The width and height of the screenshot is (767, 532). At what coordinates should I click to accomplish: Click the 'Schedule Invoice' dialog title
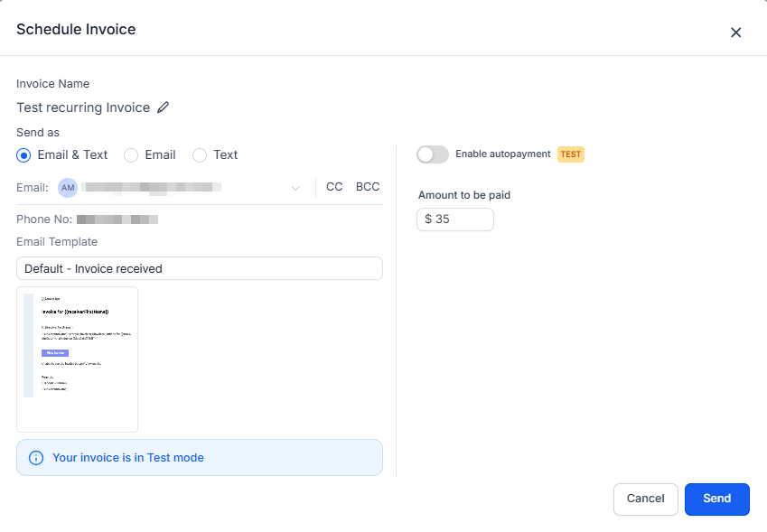76,29
